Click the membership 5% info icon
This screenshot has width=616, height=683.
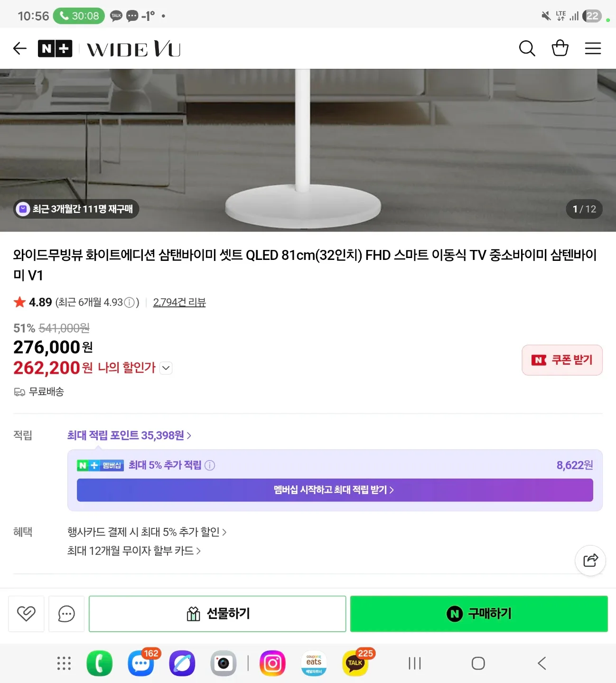210,465
